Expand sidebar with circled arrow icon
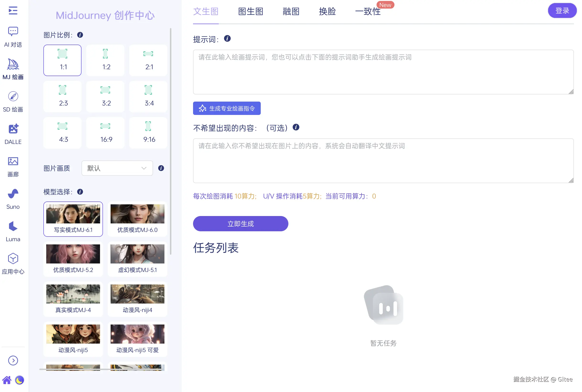The width and height of the screenshot is (582, 392). pyautogui.click(x=13, y=361)
